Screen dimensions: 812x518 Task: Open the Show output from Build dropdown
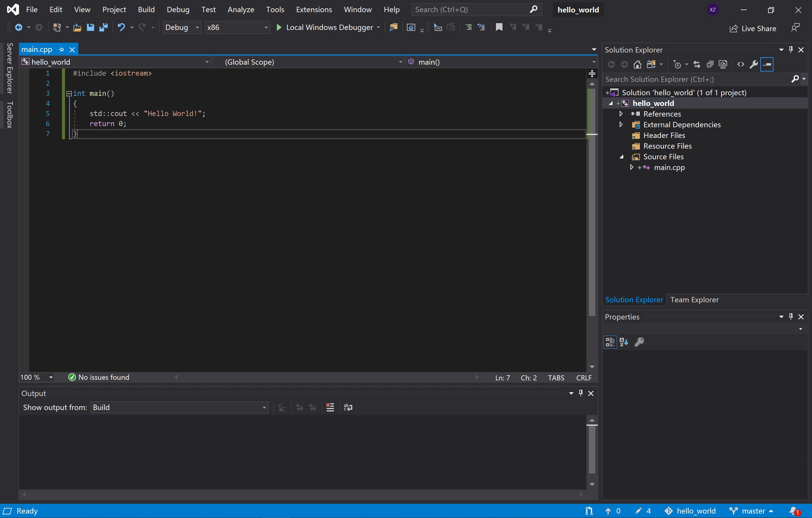[179, 407]
